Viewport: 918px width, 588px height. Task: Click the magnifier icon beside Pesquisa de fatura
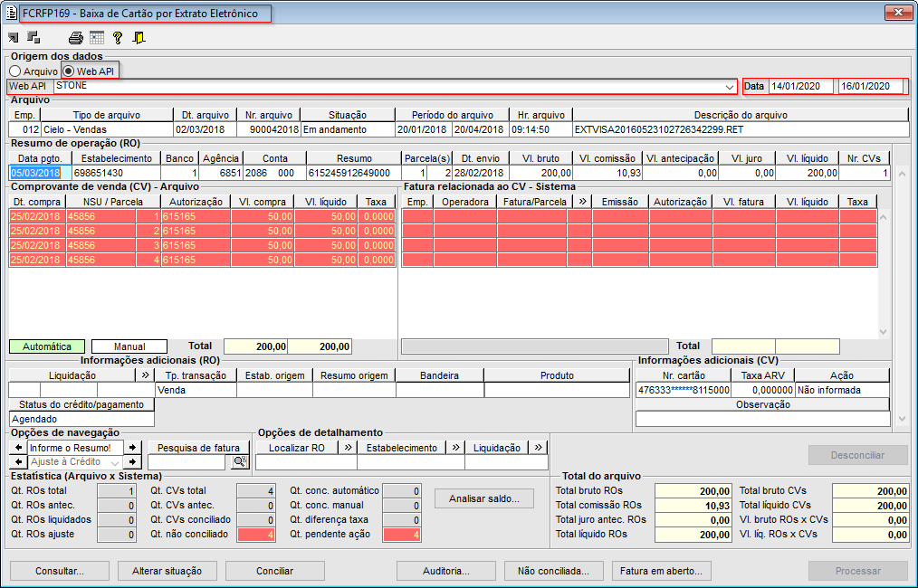click(x=240, y=462)
